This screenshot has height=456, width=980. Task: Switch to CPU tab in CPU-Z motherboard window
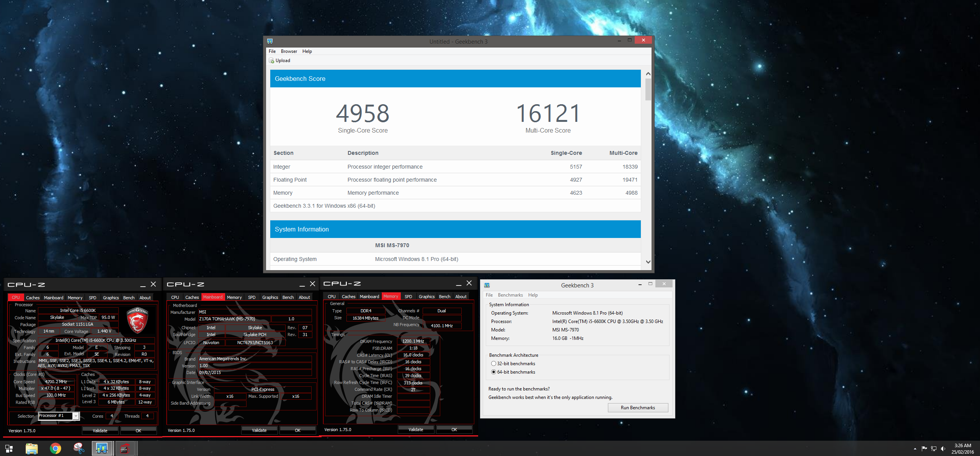click(175, 297)
